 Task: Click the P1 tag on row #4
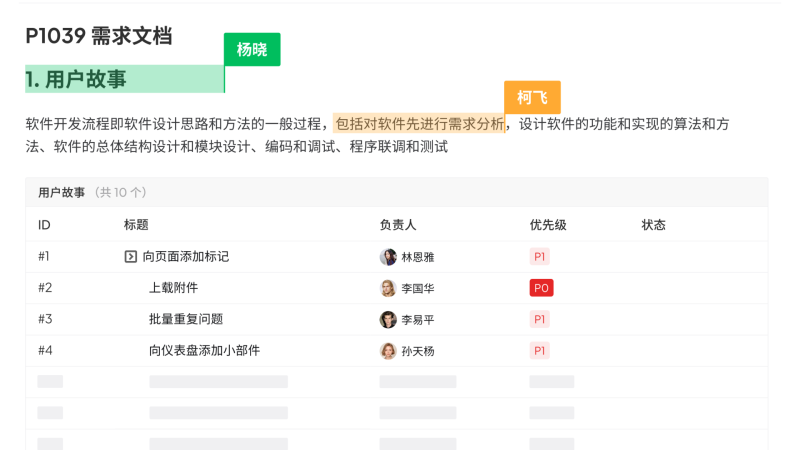click(539, 351)
